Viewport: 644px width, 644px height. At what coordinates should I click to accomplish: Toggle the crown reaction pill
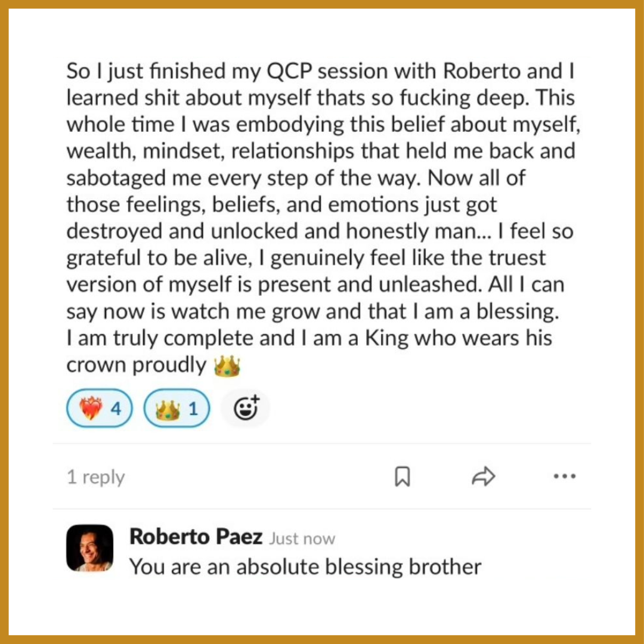click(177, 409)
